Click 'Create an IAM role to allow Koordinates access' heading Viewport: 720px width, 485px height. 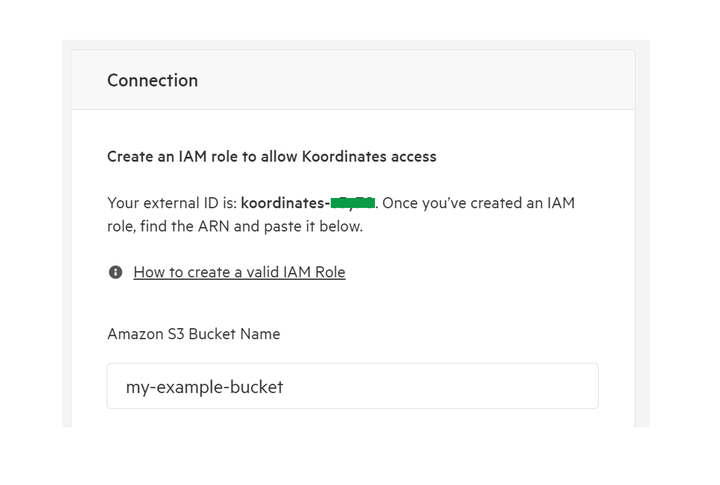pos(272,157)
